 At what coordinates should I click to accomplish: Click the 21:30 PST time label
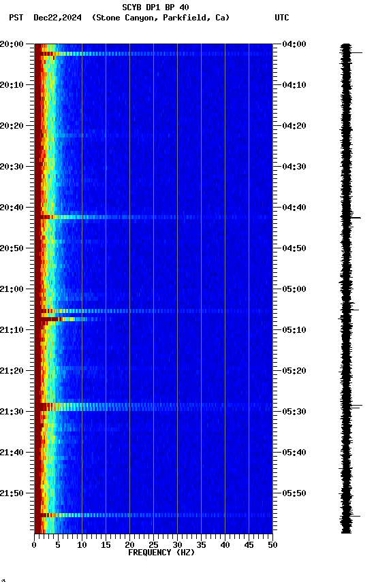[12, 412]
